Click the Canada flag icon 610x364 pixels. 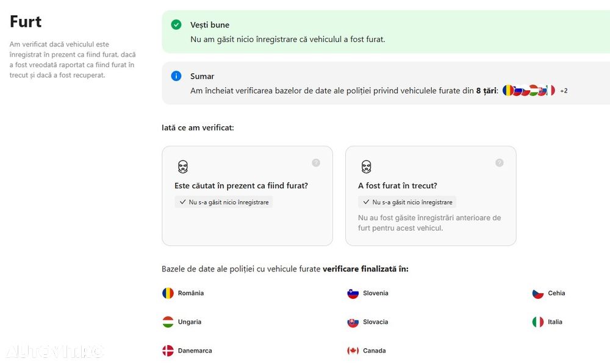click(x=353, y=351)
